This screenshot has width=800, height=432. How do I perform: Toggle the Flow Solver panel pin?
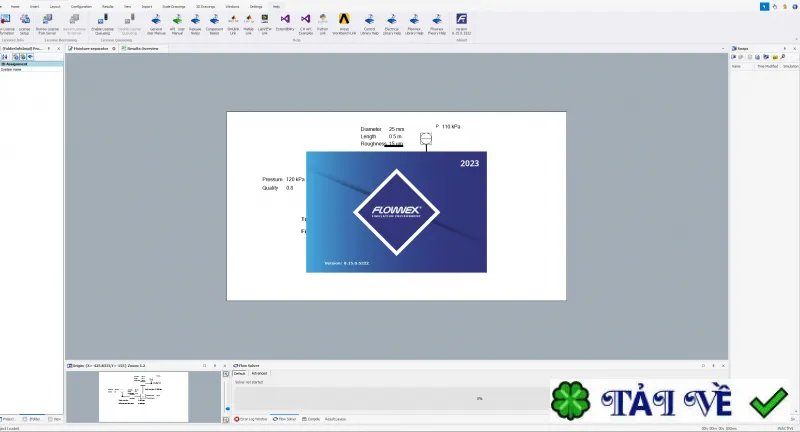713,366
